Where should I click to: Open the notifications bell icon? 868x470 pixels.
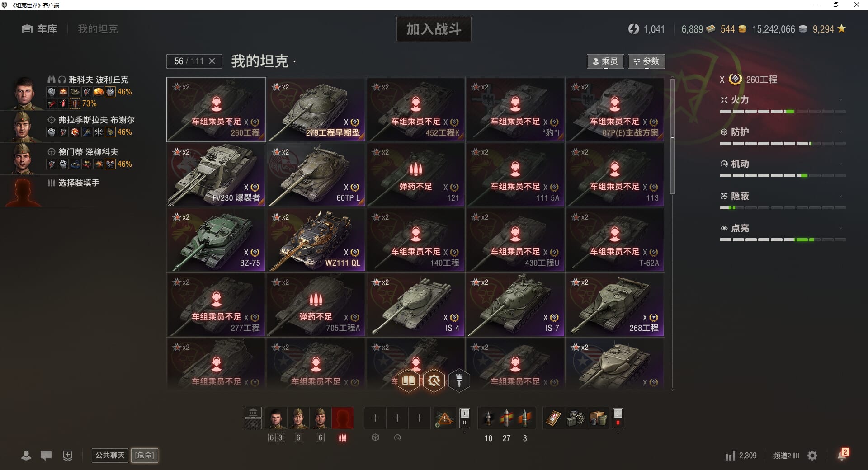[x=842, y=455]
